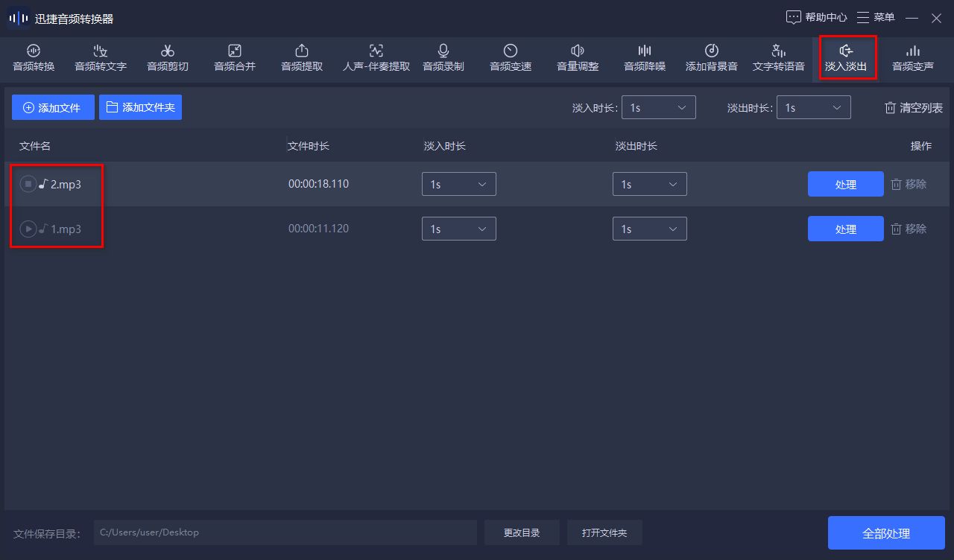The image size is (954, 560).
Task: Click the 文件时长 column header
Action: point(309,146)
